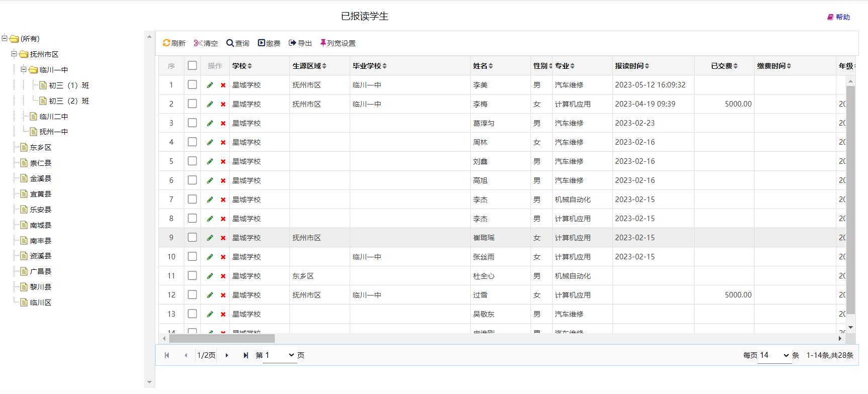The width and height of the screenshot is (868, 394).
Task: Click the 刷新 refresh toolbar button
Action: pyautogui.click(x=174, y=43)
